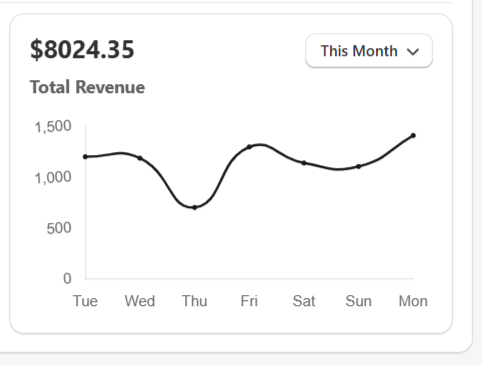482x365 pixels.
Task: Click the 1,500 y-axis label
Action: coord(53,127)
